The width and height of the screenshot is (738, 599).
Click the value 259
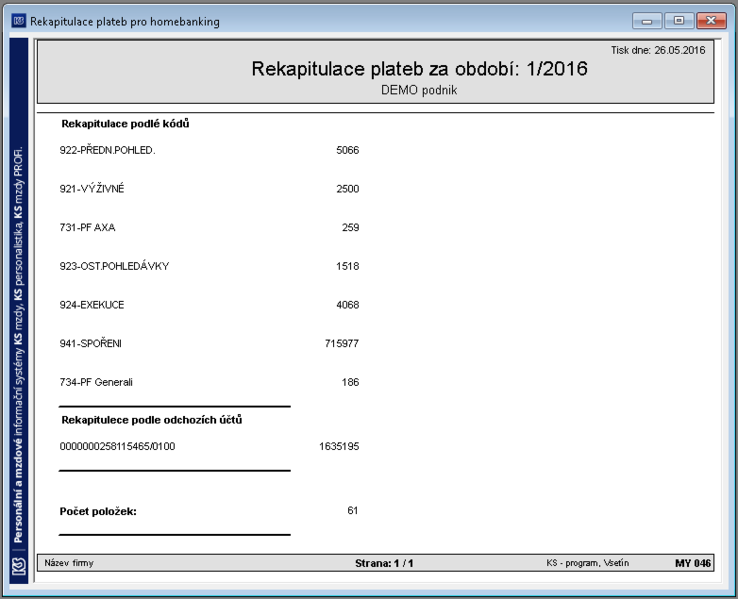[x=350, y=227]
